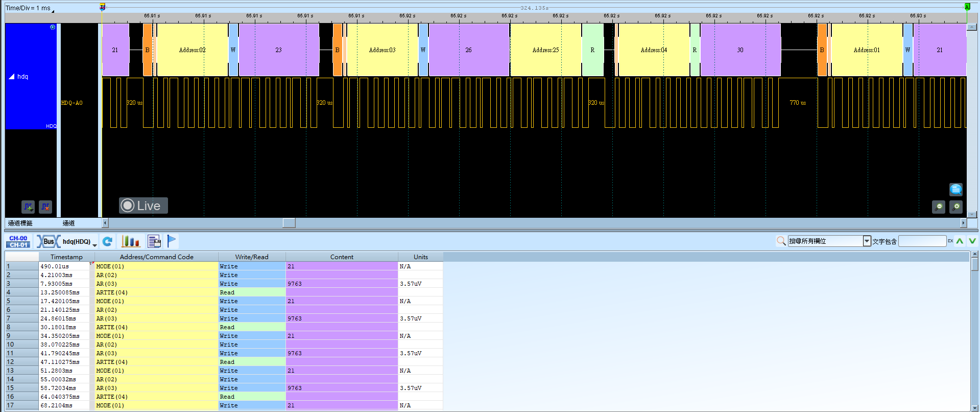Select the ARTTE(04) cell in row 4

[x=156, y=292]
